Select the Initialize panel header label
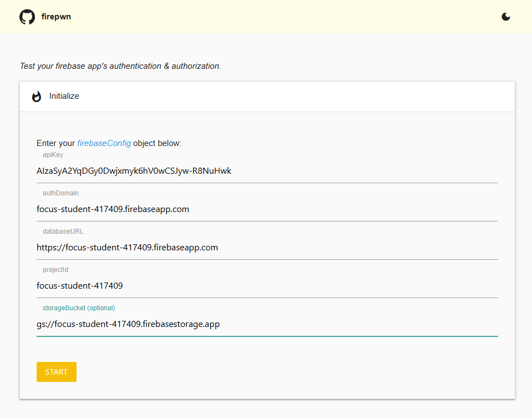532x418 pixels. click(x=64, y=96)
